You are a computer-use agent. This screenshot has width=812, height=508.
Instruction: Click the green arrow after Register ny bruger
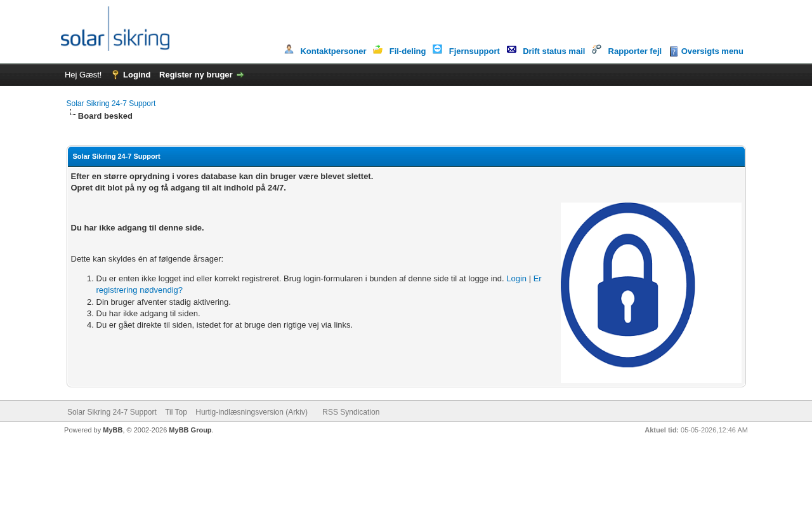click(x=240, y=75)
